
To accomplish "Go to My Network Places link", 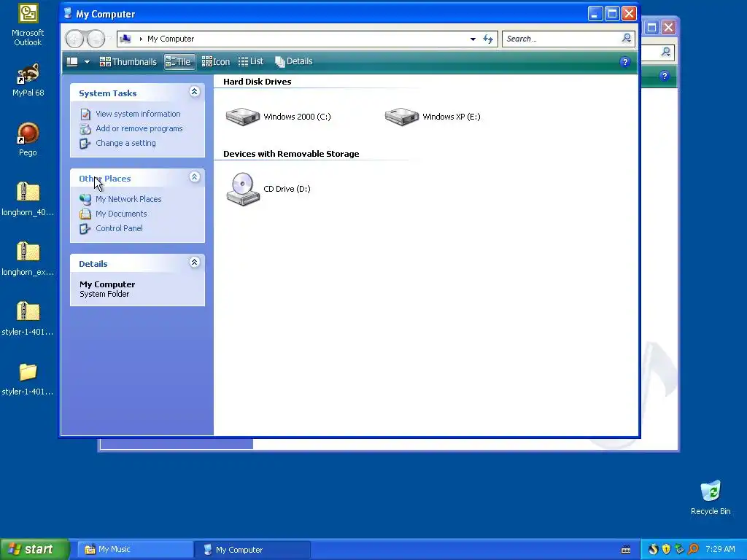I will click(x=128, y=199).
